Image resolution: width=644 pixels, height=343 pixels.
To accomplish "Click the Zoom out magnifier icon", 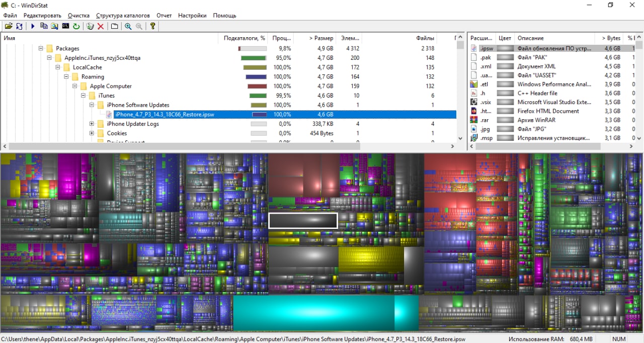I will click(x=139, y=26).
